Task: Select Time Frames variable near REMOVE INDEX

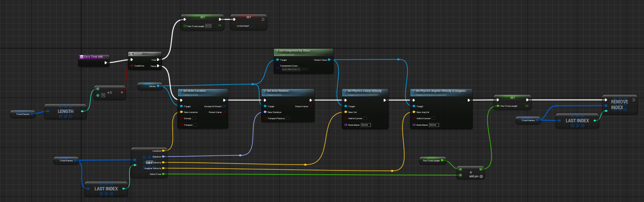Action: [x=528, y=120]
